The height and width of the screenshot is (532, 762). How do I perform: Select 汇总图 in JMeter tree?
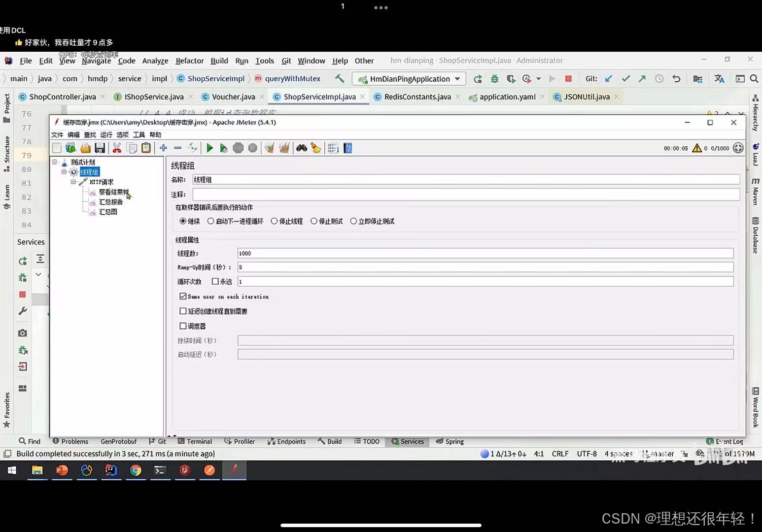[108, 212]
